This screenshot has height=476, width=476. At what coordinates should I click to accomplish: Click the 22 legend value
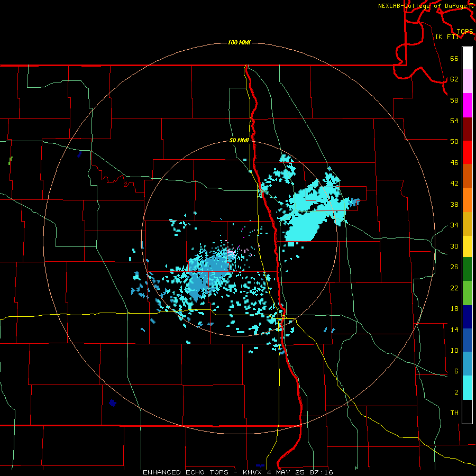coord(454,288)
